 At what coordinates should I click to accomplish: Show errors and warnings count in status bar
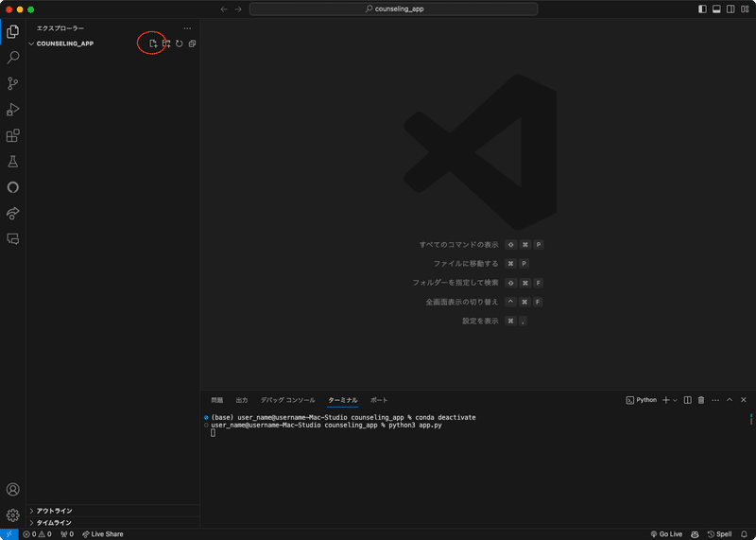pos(37,534)
